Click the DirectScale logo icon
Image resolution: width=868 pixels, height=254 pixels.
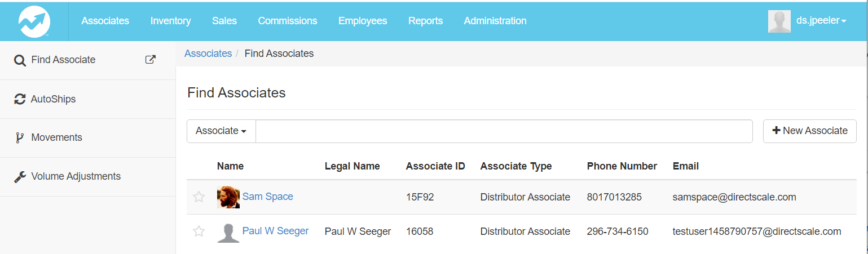point(34,21)
